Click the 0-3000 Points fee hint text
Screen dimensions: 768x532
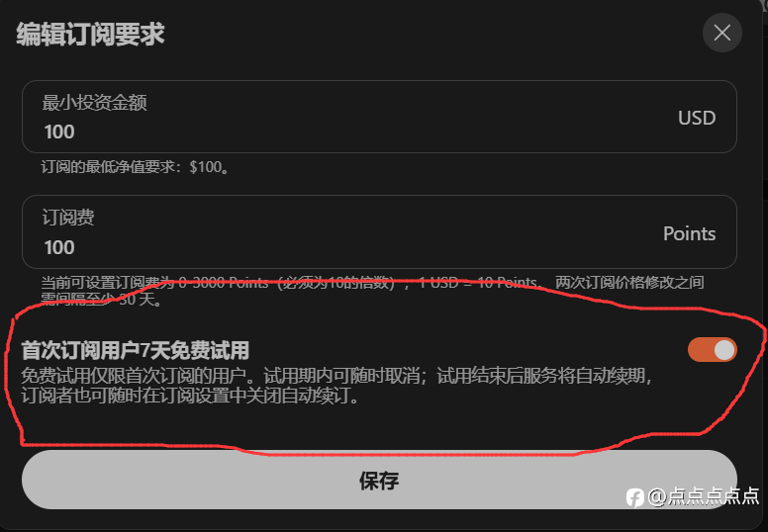coord(372,291)
